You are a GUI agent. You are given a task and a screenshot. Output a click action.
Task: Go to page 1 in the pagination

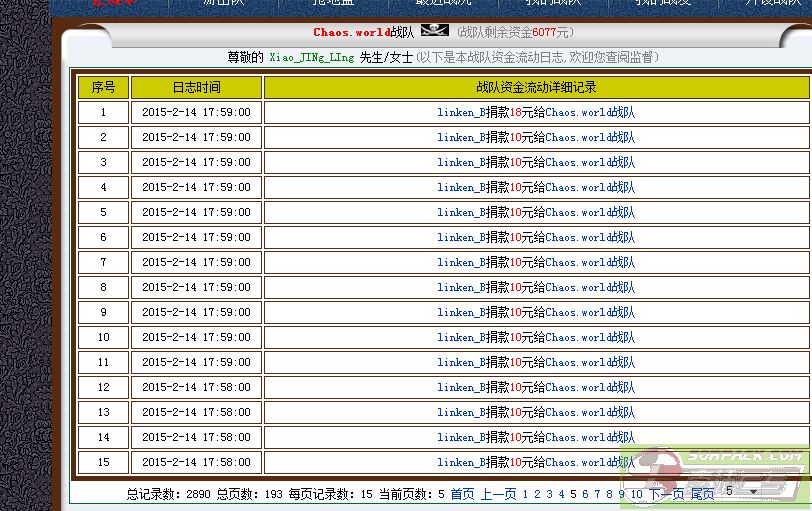[x=525, y=494]
